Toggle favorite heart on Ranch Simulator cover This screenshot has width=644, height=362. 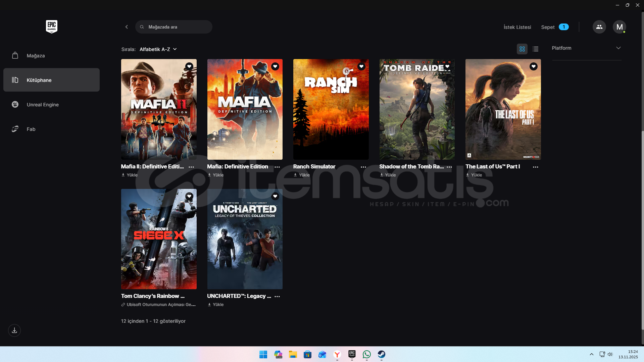361,66
